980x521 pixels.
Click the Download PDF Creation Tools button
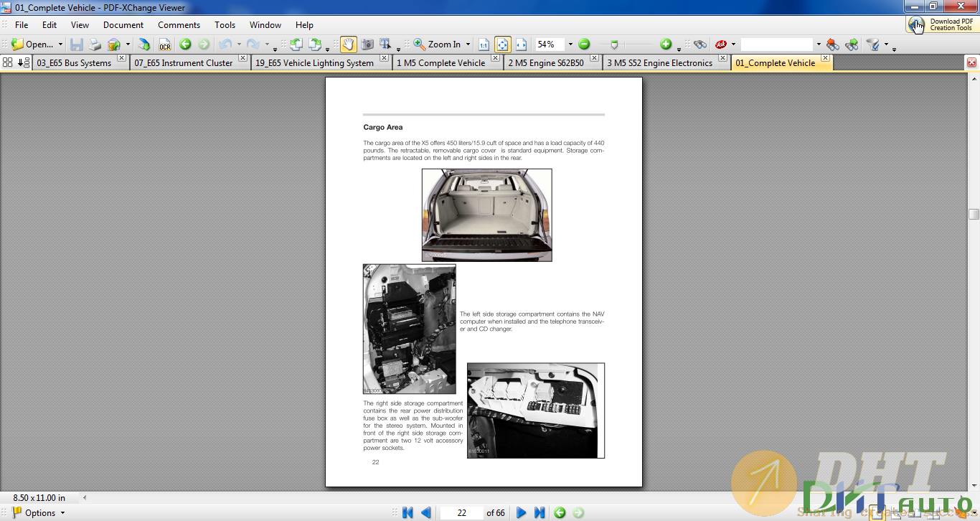[x=941, y=24]
